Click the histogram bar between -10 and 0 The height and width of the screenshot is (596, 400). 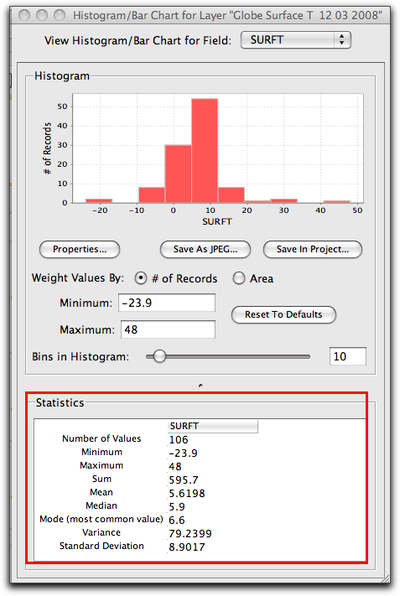pos(151,195)
